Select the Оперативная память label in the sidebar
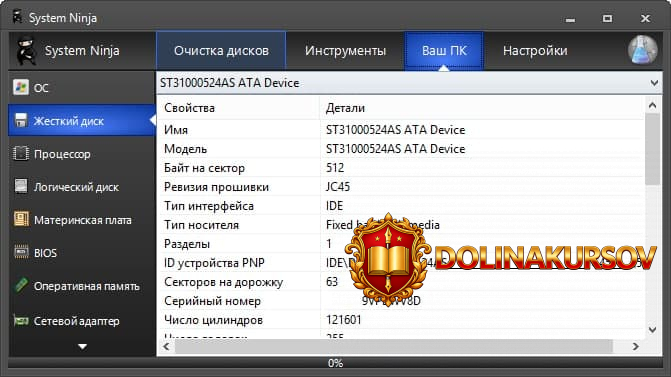This screenshot has width=671, height=377. (x=87, y=286)
